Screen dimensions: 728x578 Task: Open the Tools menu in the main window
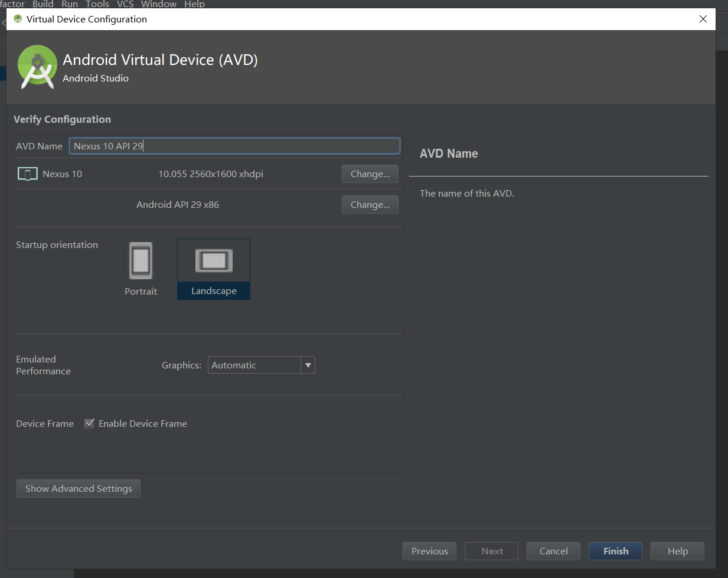click(x=97, y=4)
